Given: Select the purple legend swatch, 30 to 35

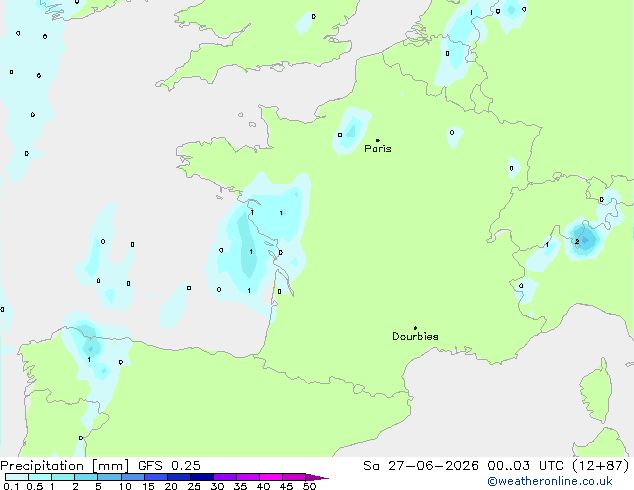Looking at the screenshot, I should 225,477.
